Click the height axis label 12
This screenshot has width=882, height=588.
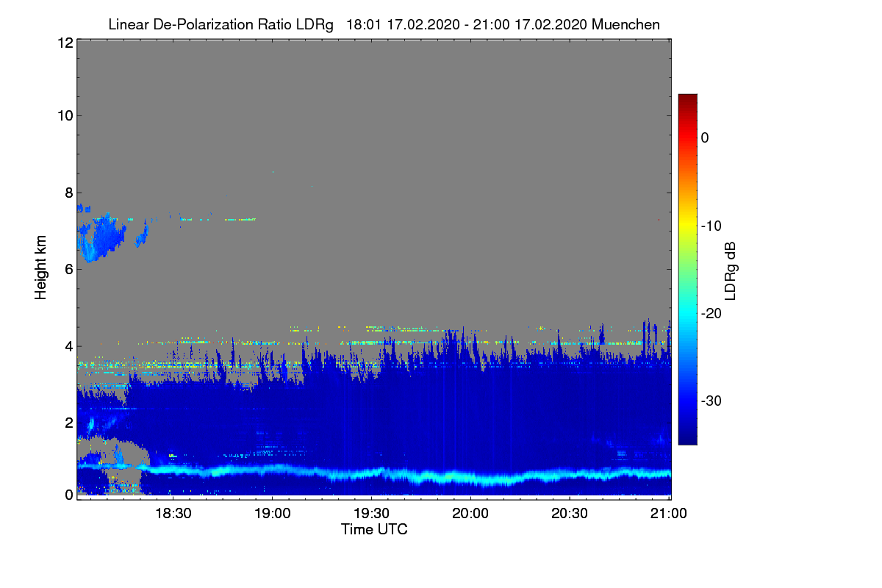(x=64, y=43)
